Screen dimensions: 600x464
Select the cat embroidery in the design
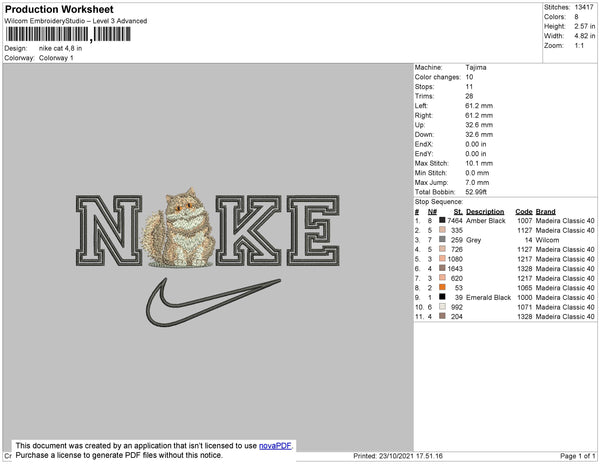[x=178, y=228]
